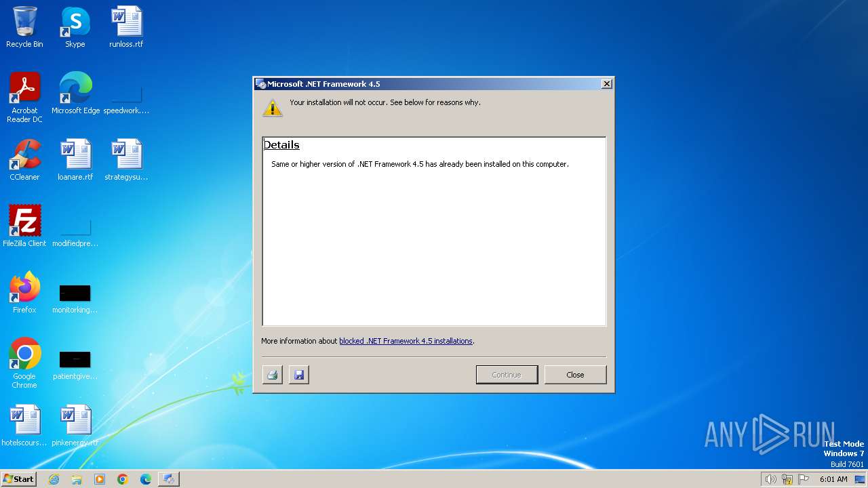
Task: Click the Action Center flag icon
Action: click(x=804, y=479)
